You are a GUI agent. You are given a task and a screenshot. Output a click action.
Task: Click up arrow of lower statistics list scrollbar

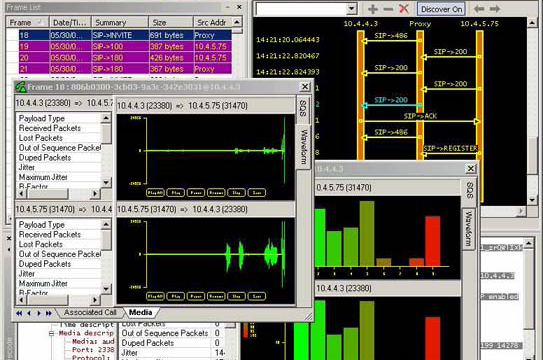point(106,224)
